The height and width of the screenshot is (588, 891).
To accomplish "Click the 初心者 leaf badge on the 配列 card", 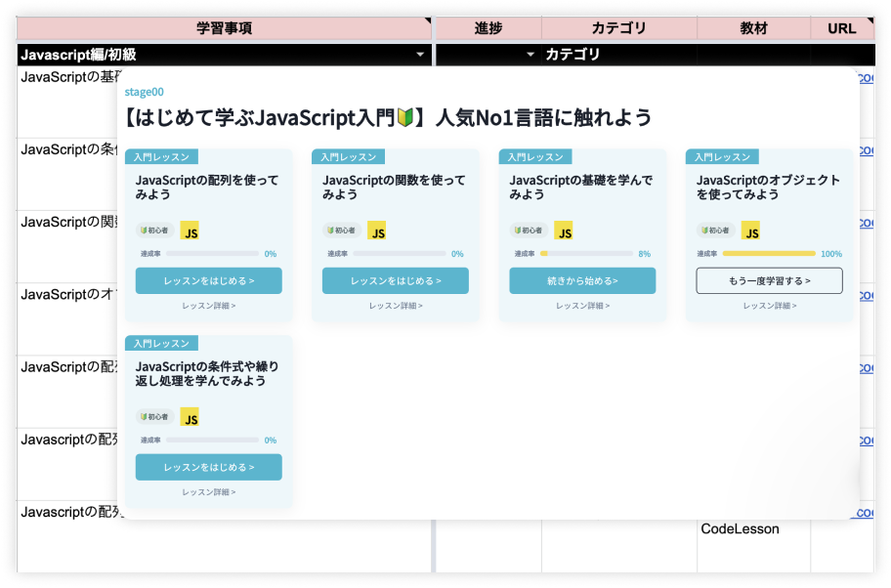I will (153, 231).
